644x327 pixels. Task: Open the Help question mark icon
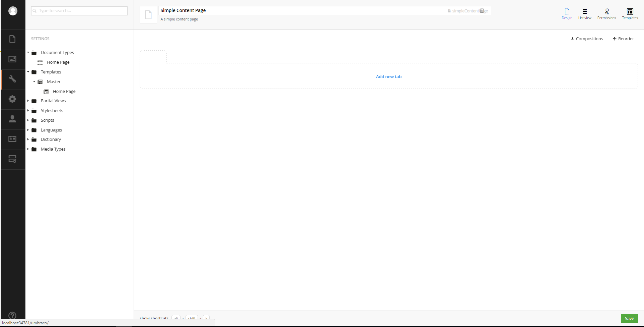point(12,316)
